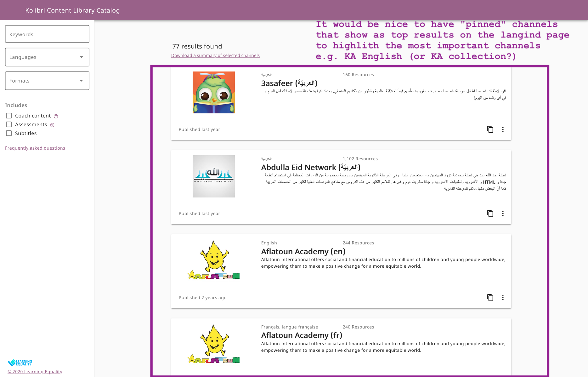Click the English language label

point(269,243)
